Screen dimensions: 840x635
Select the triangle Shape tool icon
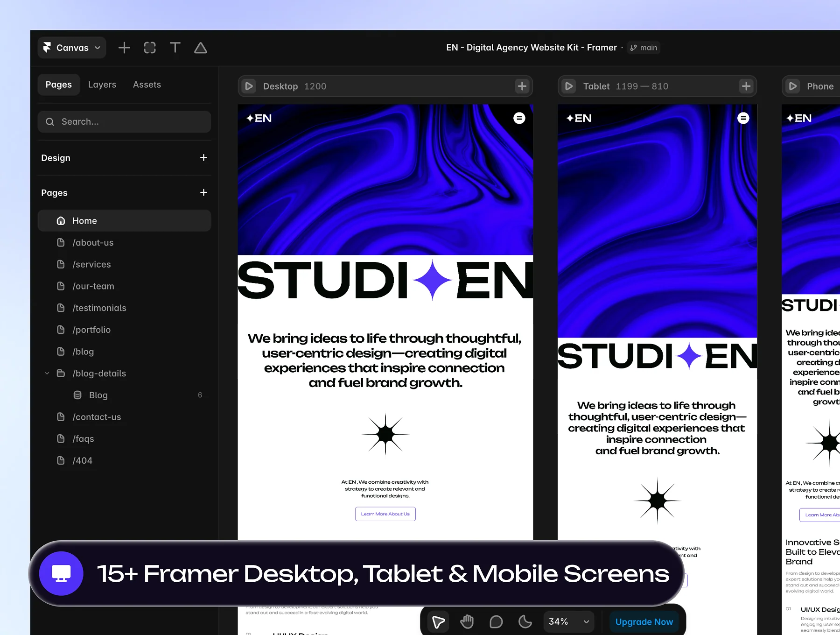pyautogui.click(x=201, y=48)
